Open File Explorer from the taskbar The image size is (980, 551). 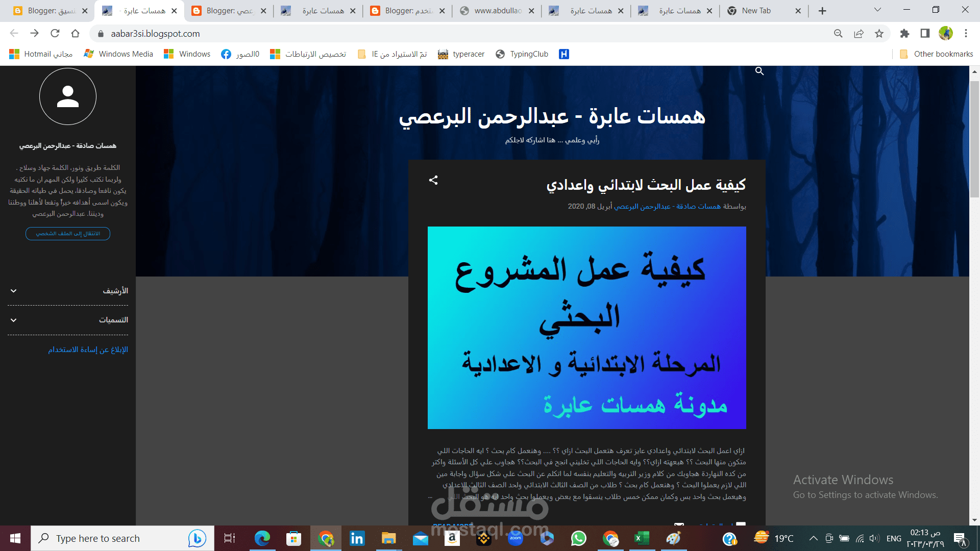[388, 538]
